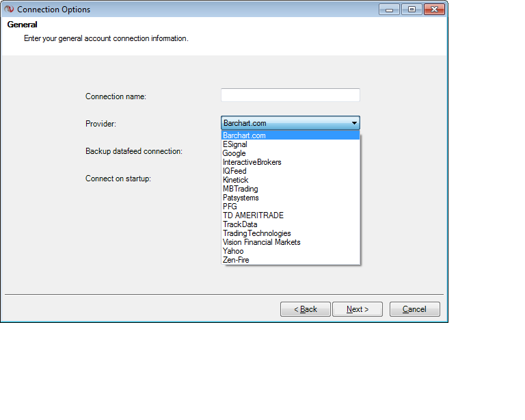Choose Vision Financial Markets provider

(291, 242)
